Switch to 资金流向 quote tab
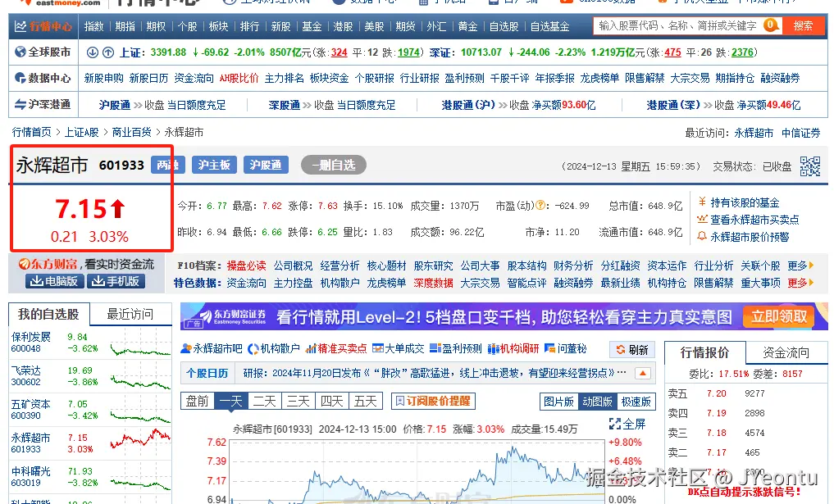834x504 pixels. click(x=786, y=352)
